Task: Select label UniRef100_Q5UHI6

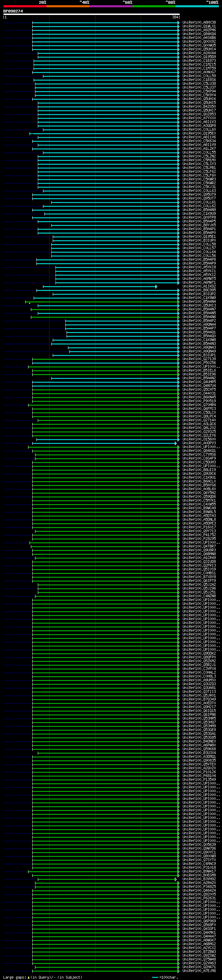Action: (199, 99)
